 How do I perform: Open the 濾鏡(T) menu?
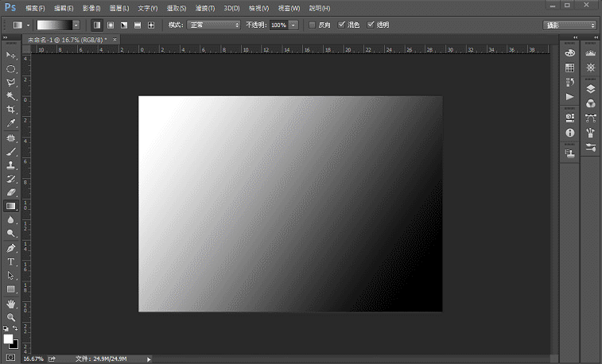(x=205, y=8)
